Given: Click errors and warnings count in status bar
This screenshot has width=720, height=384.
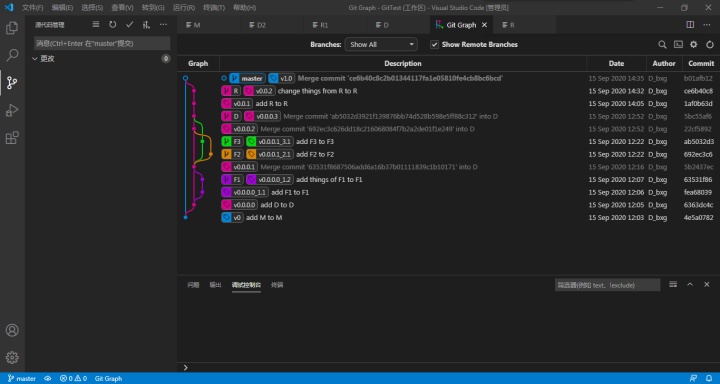Looking at the screenshot, I should tap(73, 378).
